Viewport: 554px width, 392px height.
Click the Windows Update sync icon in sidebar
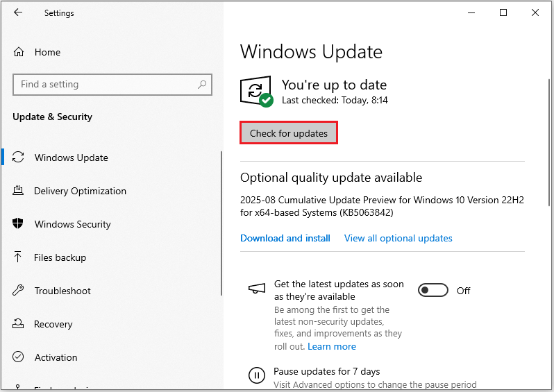[19, 157]
